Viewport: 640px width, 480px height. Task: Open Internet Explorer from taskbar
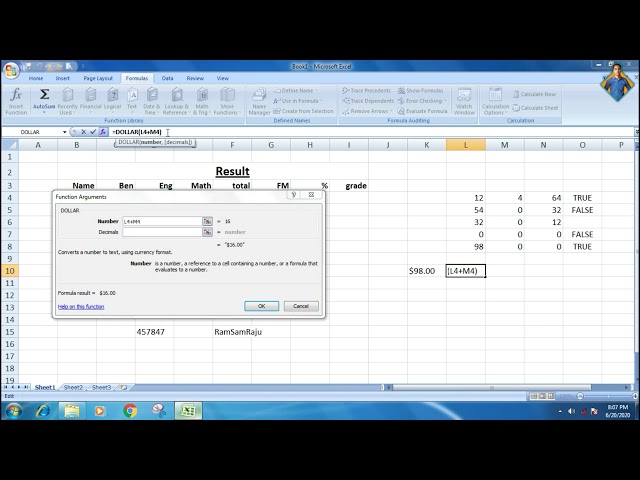click(43, 411)
